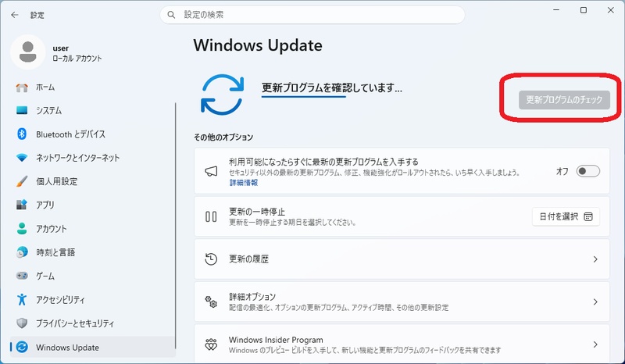Click the large blue update arrows icon
This screenshot has width=625, height=364.
click(222, 95)
